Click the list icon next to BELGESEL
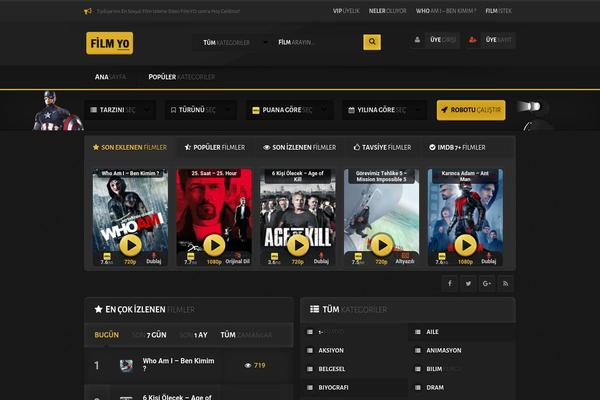Viewport: 600px width, 400px height. tap(310, 369)
